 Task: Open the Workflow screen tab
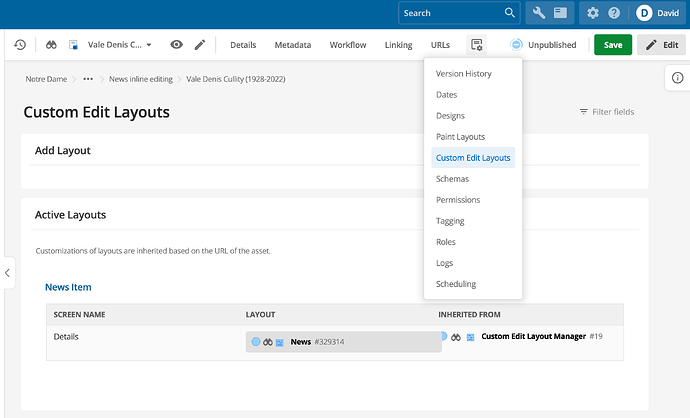(348, 45)
